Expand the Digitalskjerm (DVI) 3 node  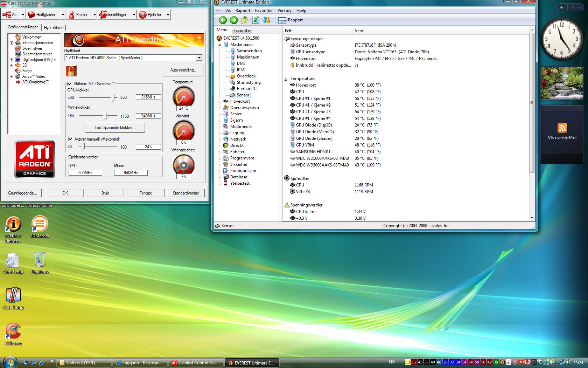tap(11, 60)
